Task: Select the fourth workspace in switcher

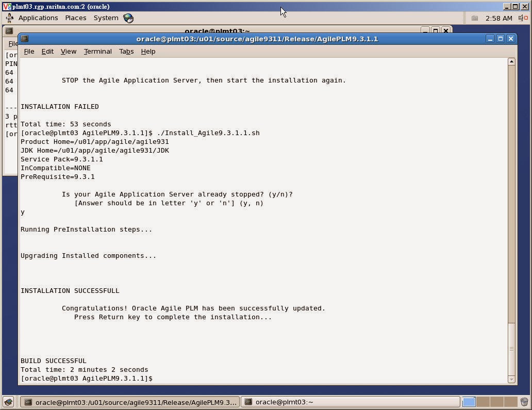Action: pyautogui.click(x=510, y=402)
